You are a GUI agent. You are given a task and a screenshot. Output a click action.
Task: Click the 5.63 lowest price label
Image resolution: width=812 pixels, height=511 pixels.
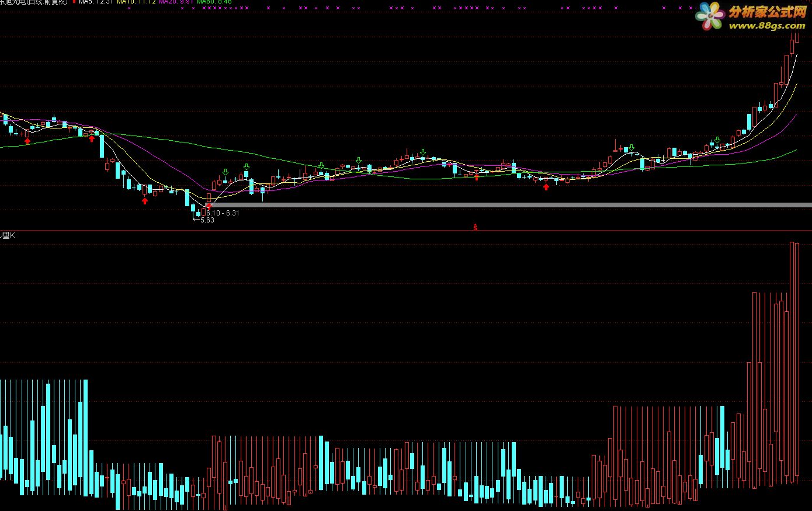(x=207, y=220)
